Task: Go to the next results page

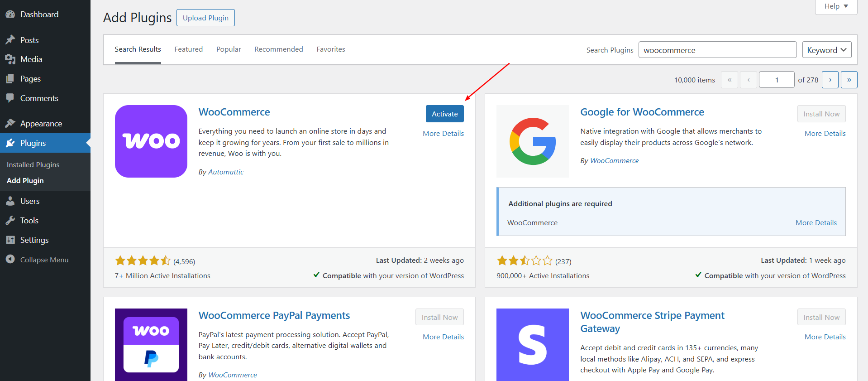Action: [x=830, y=80]
